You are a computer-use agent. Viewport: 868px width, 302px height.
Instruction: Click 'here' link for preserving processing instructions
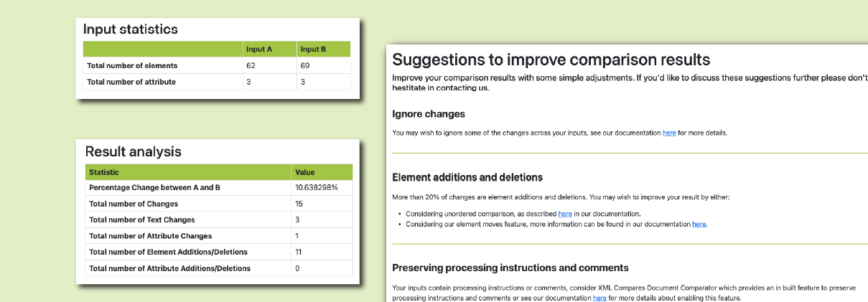pos(599,298)
